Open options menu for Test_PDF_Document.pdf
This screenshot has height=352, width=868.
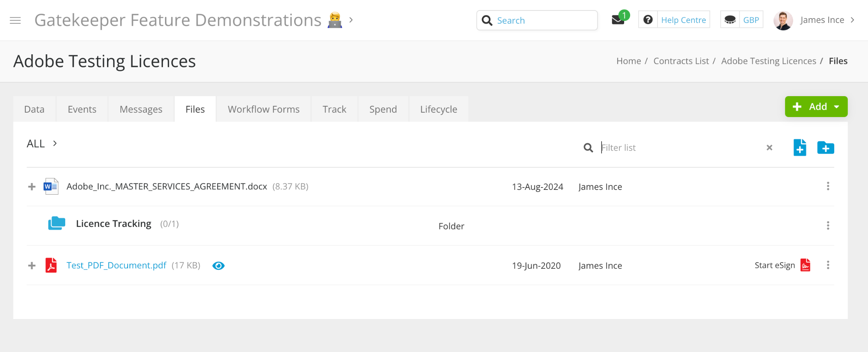828,265
